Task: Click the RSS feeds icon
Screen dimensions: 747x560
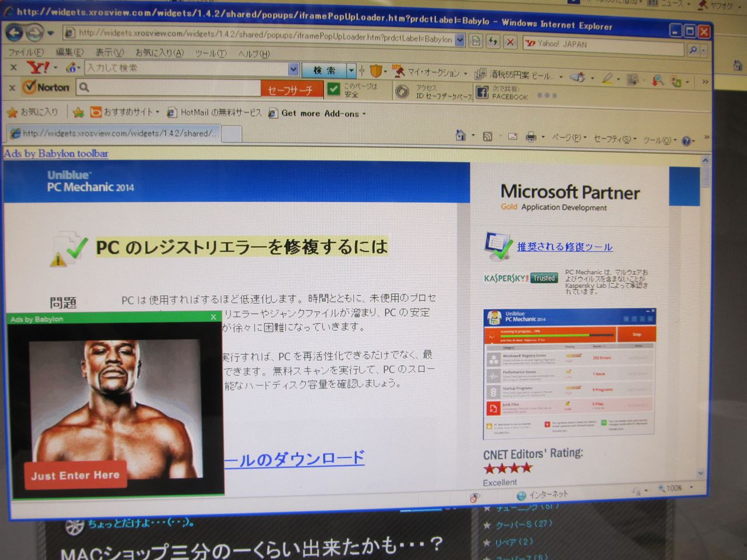Action: point(487,136)
